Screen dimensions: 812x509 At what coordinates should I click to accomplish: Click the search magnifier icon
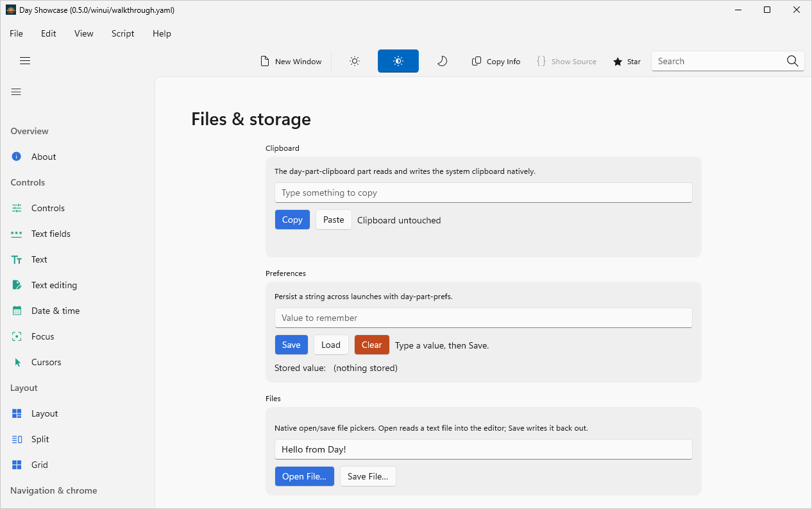click(793, 61)
